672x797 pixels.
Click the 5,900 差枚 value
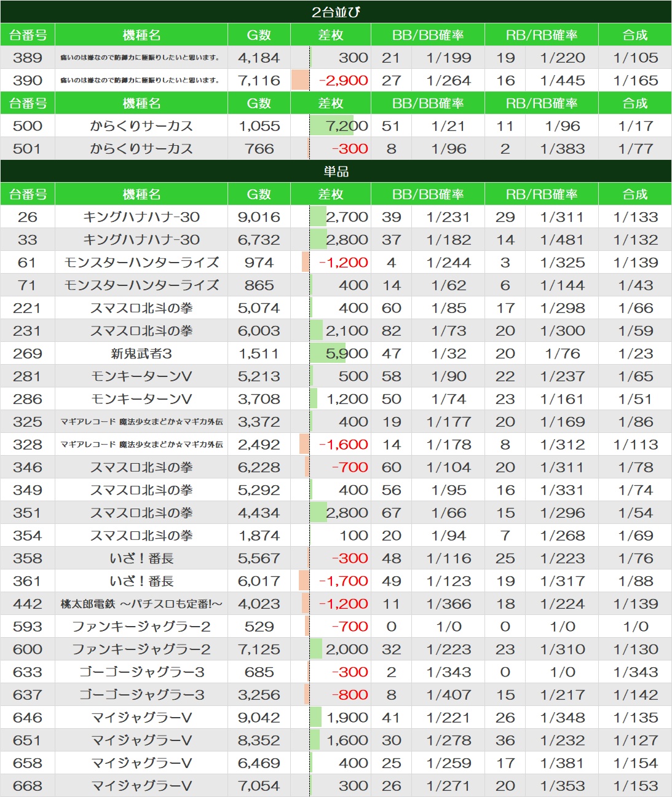click(x=347, y=354)
